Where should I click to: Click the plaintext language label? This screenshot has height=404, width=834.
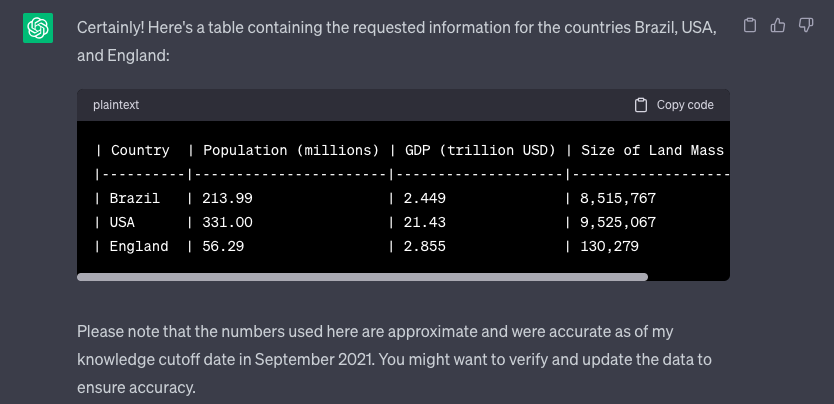coord(117,105)
